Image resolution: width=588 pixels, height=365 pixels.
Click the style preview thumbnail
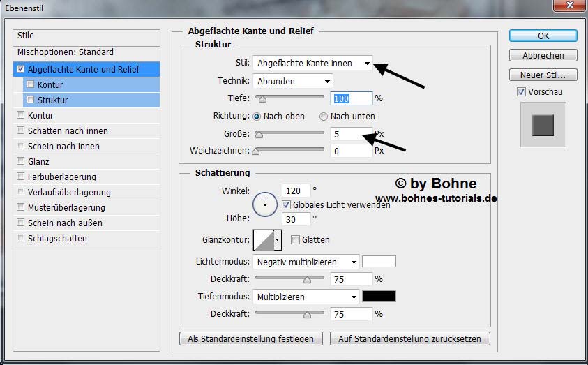[543, 125]
